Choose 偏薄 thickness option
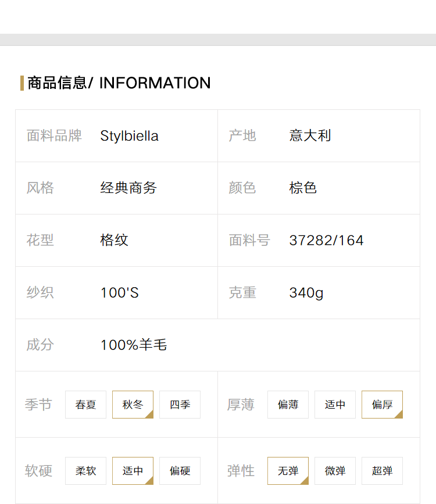The height and width of the screenshot is (504, 436). pyautogui.click(x=288, y=405)
